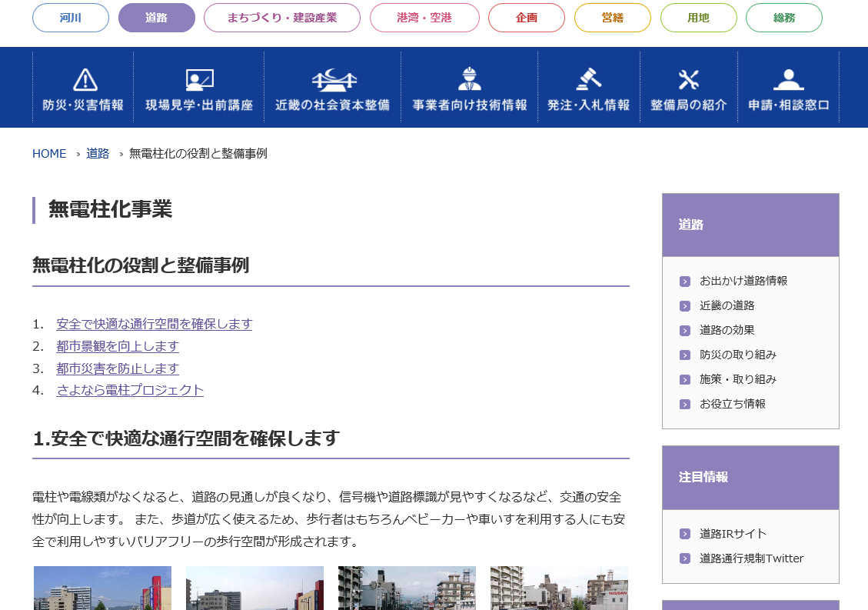Open 現場見学・出前講座 menu label
Viewport: 868px width, 610px height.
[199, 105]
